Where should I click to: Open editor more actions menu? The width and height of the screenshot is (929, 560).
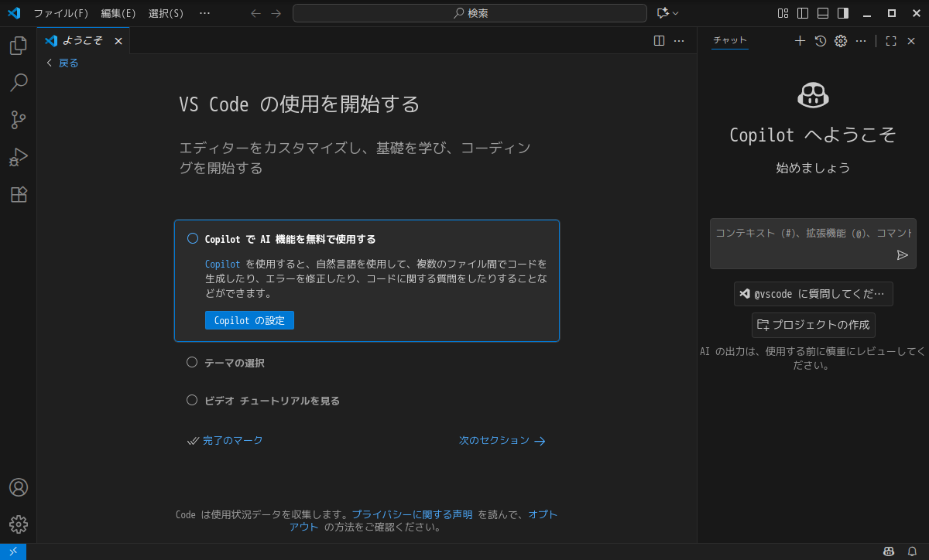click(x=679, y=41)
